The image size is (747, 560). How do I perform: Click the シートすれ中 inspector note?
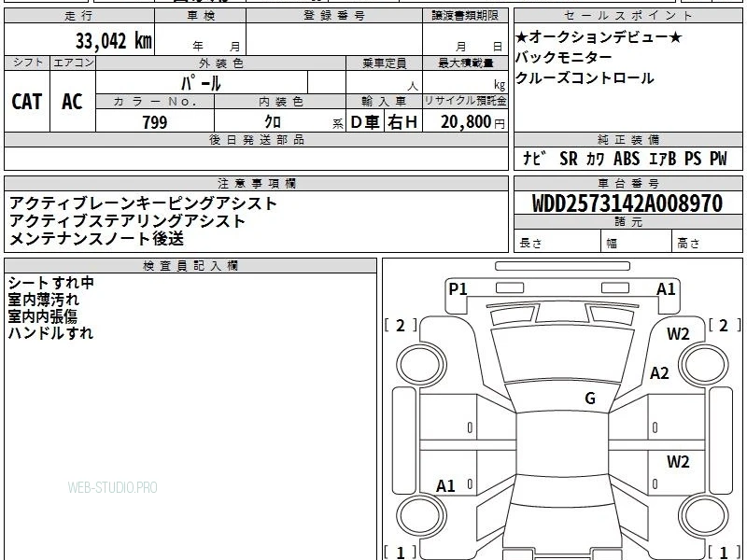tap(51, 283)
